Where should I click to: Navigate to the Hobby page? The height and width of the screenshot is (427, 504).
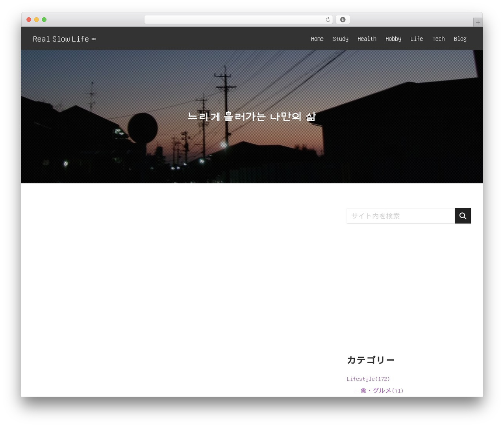393,39
